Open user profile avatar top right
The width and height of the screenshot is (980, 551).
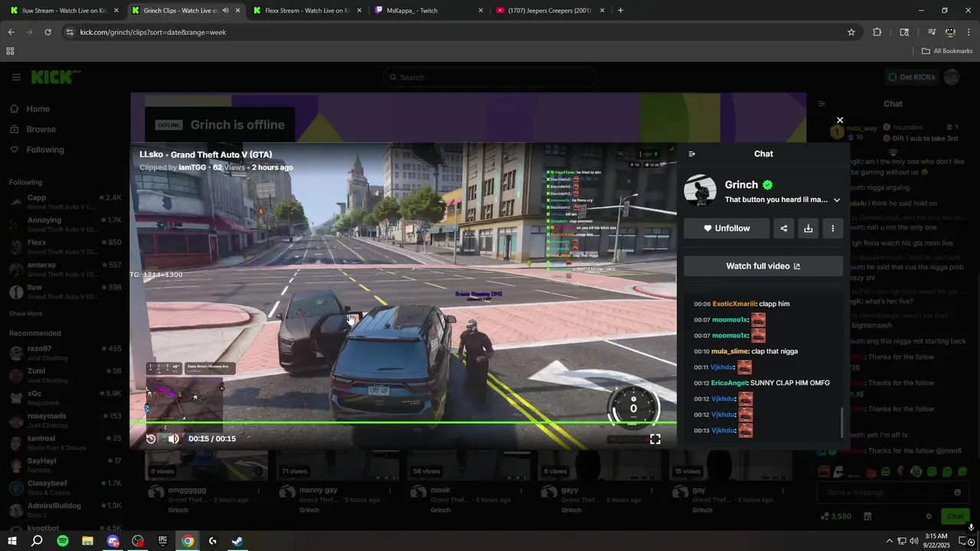pyautogui.click(x=952, y=77)
